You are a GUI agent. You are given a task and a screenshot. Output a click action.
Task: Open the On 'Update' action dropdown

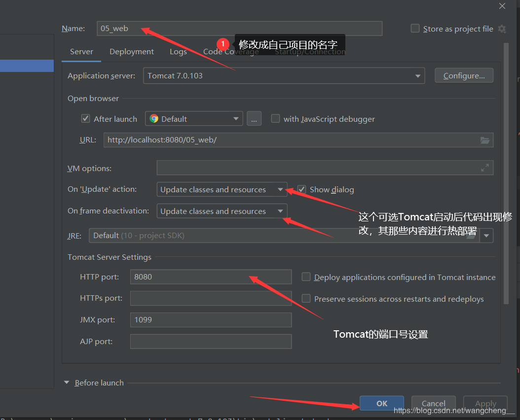click(x=222, y=189)
